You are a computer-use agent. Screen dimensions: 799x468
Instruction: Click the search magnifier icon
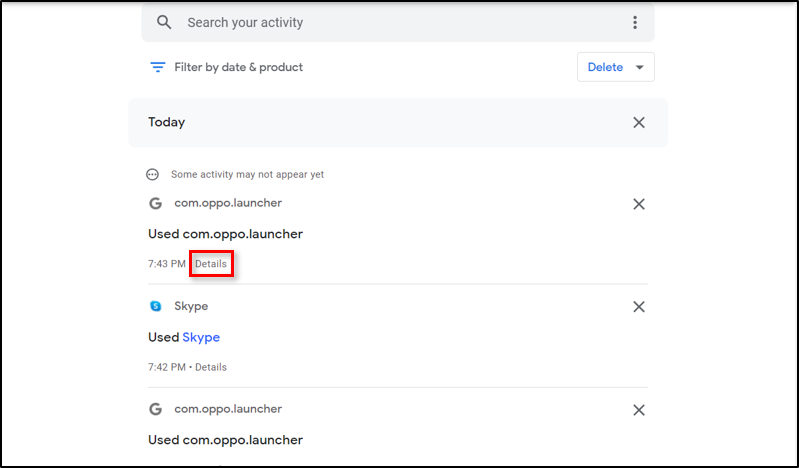[165, 22]
